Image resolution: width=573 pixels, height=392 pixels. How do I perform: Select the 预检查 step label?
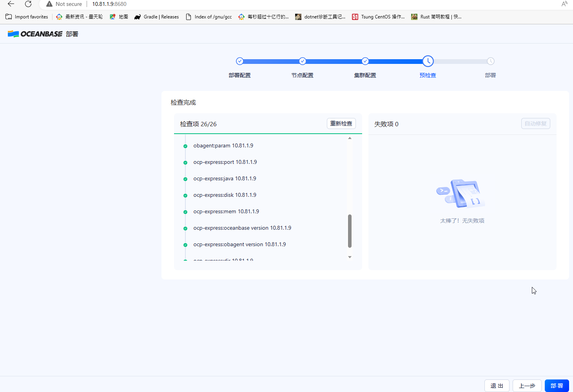[428, 75]
